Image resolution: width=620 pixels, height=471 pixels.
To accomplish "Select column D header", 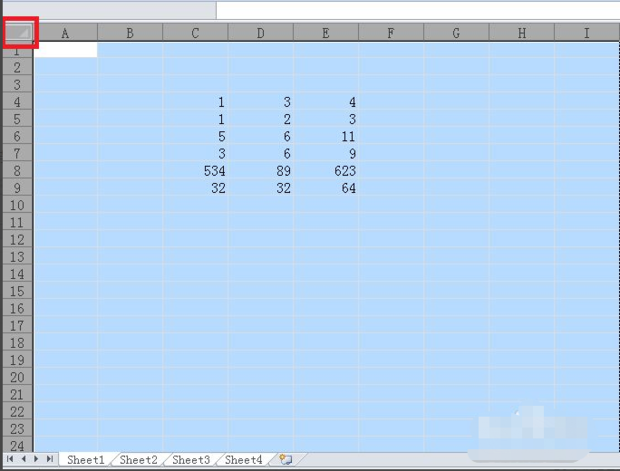I will click(261, 33).
